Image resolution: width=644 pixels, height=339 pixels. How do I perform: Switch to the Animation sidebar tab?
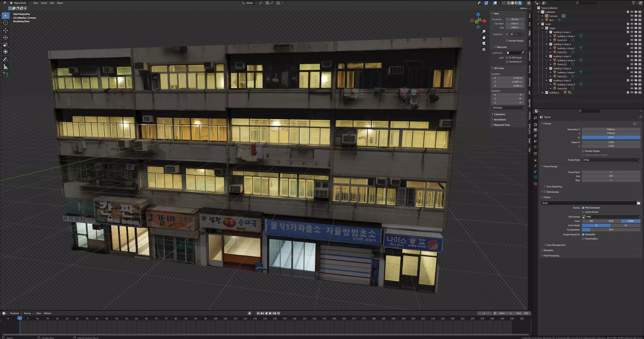[x=529, y=56]
